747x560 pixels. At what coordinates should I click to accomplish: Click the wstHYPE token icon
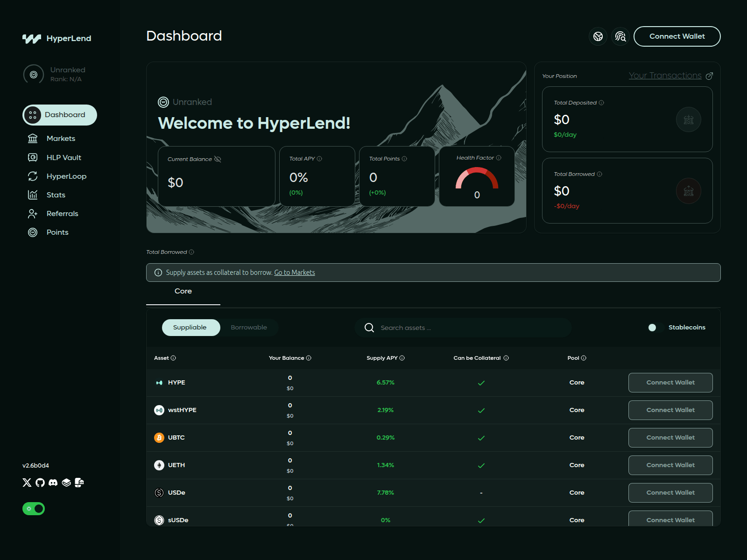click(x=159, y=410)
